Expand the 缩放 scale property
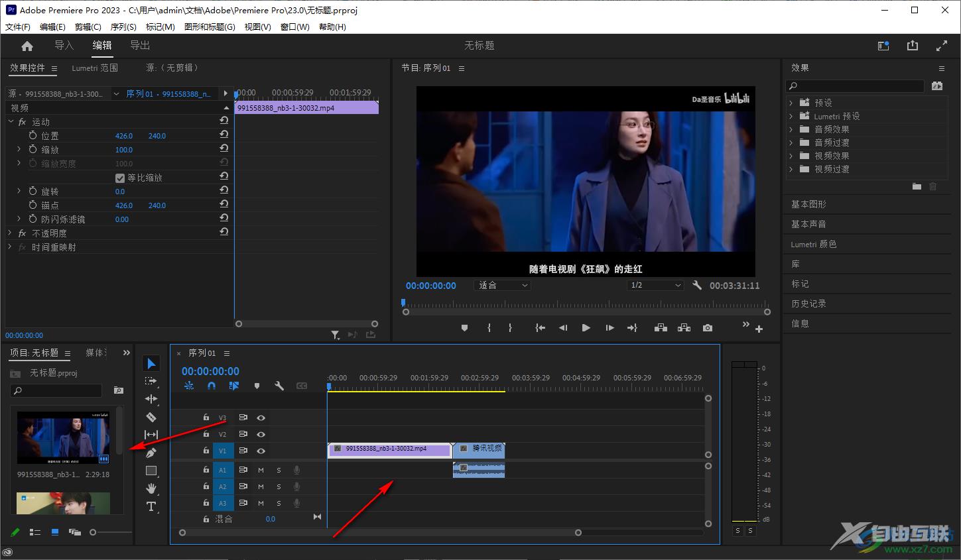Screen dimensions: 961x560 (x=19, y=149)
